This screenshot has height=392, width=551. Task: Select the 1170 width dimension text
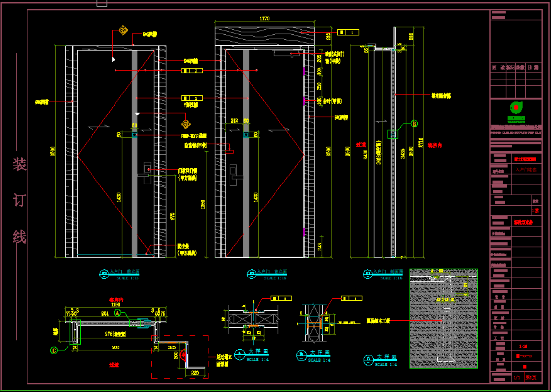(264, 19)
